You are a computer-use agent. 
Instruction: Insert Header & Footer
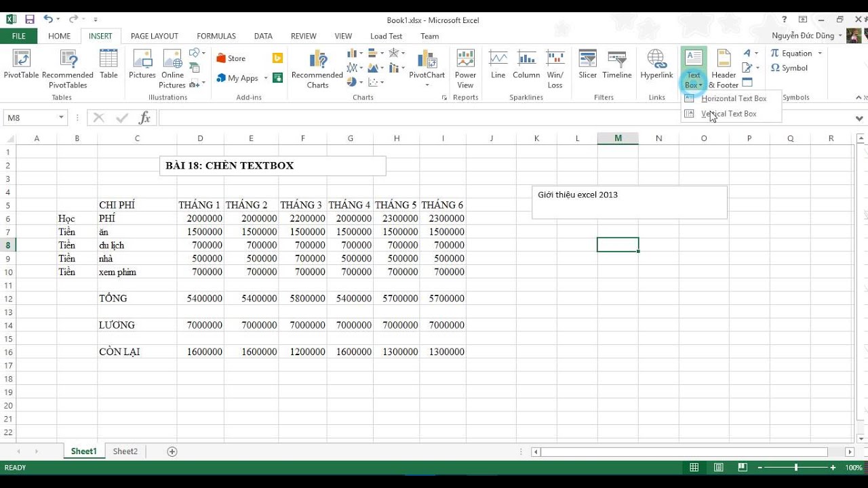(x=724, y=68)
